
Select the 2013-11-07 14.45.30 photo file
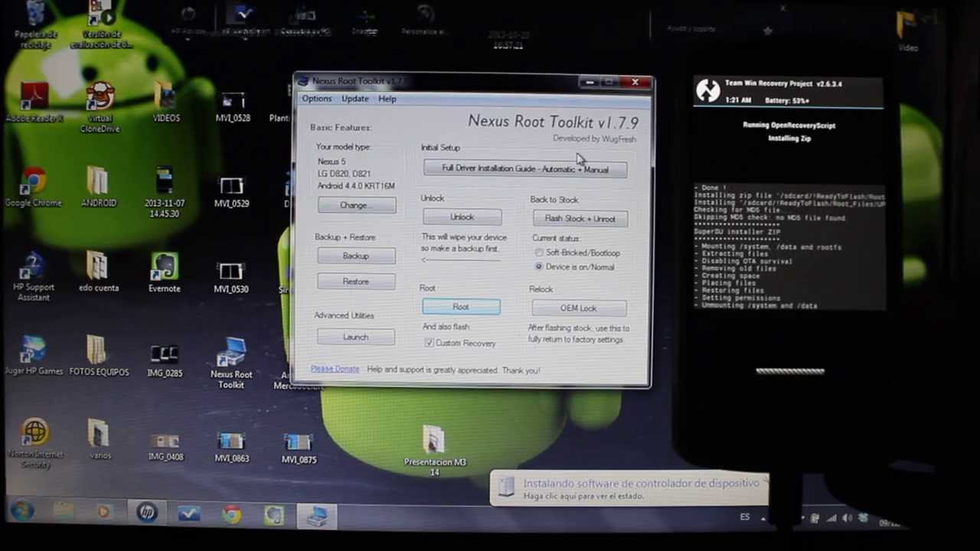165,193
